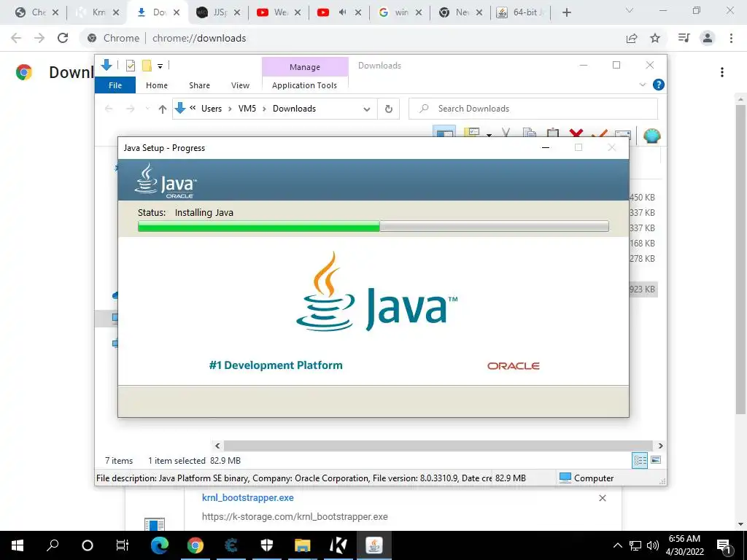
Task: Open Microsoft Edge from the taskbar
Action: coord(160,545)
